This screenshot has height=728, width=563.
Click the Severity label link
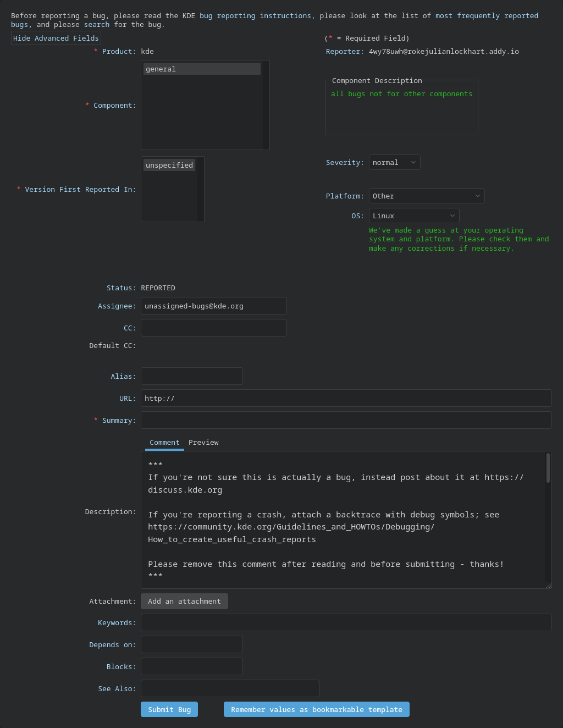click(x=344, y=162)
